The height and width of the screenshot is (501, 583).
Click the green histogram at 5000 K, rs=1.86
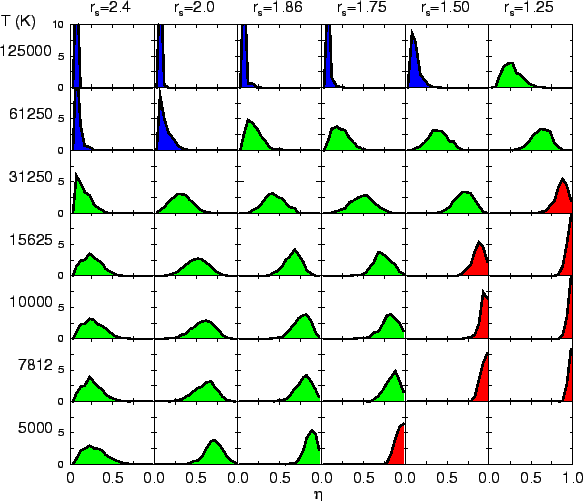310,450
